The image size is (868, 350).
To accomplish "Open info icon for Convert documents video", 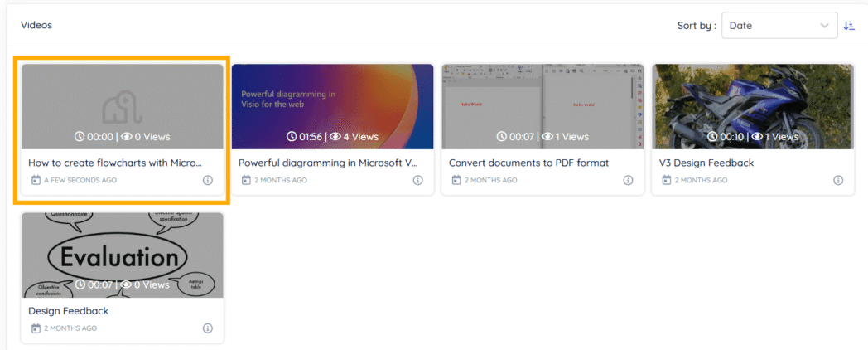I will [629, 180].
